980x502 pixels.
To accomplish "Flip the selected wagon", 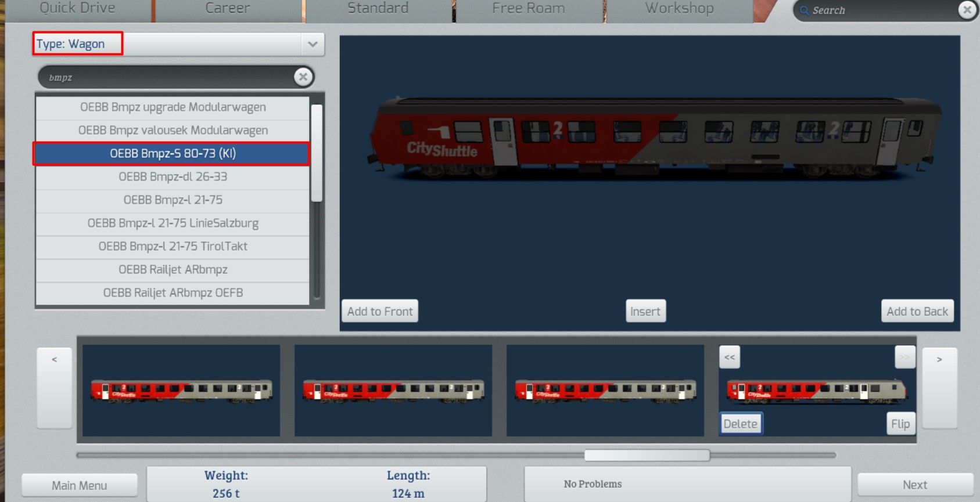I will coord(900,424).
